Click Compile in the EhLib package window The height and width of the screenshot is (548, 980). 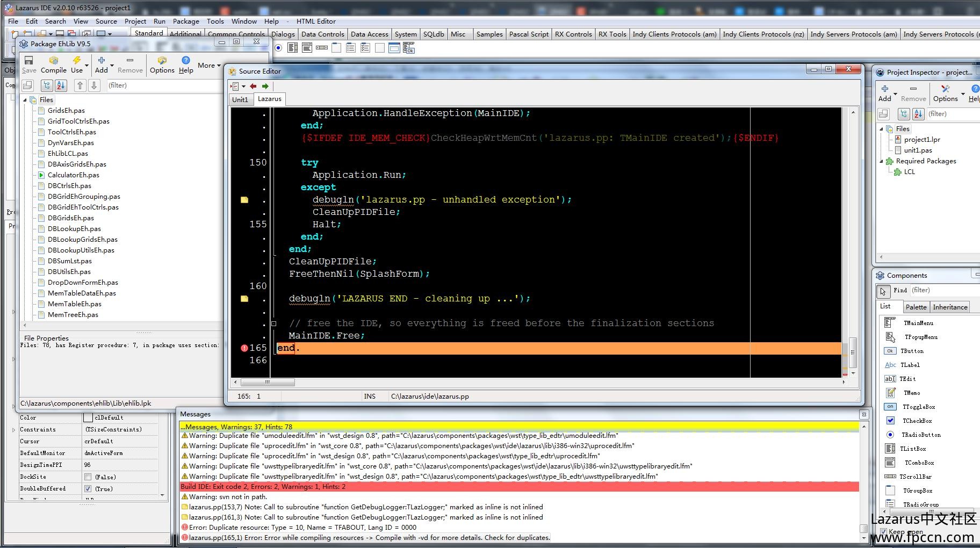[x=53, y=64]
